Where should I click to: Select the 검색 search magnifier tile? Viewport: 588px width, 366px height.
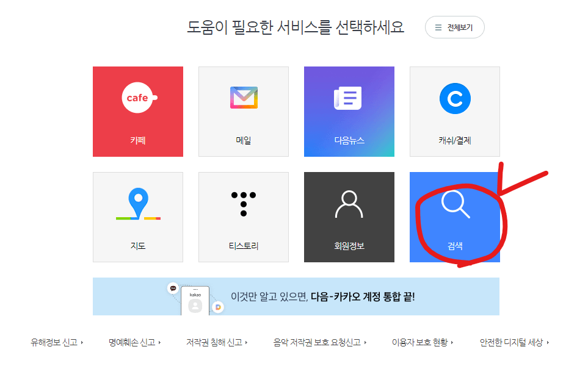[x=455, y=217]
